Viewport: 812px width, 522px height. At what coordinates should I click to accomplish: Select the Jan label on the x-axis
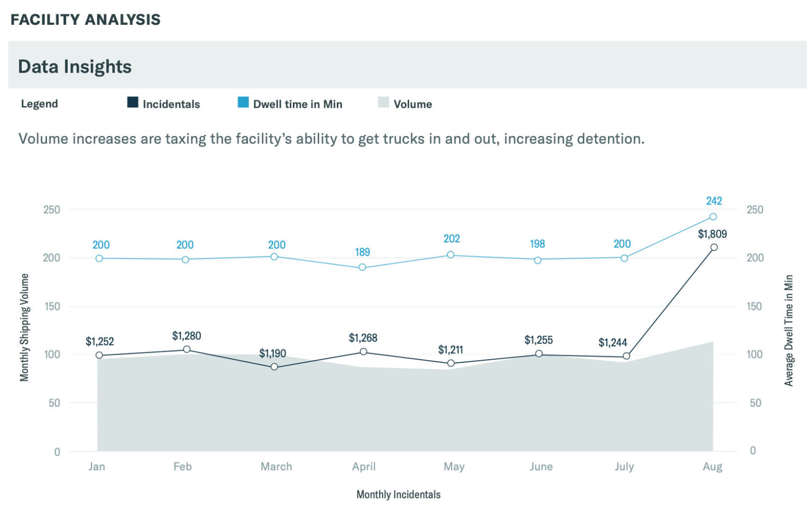click(x=97, y=466)
